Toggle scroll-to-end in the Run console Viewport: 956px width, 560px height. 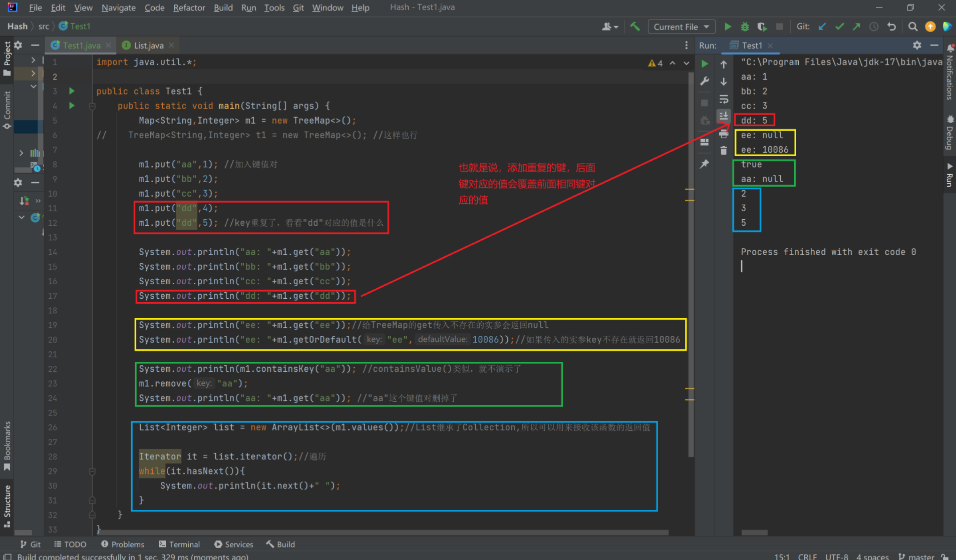(724, 116)
